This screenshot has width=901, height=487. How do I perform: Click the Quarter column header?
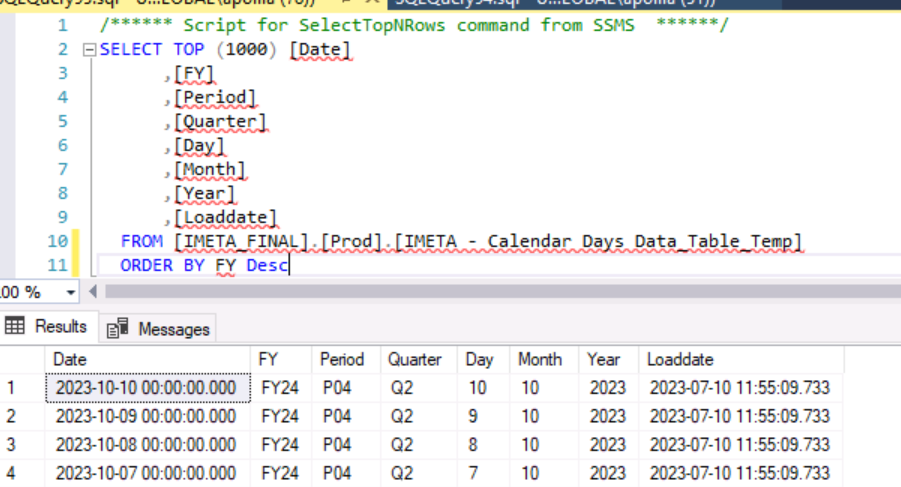(x=414, y=359)
